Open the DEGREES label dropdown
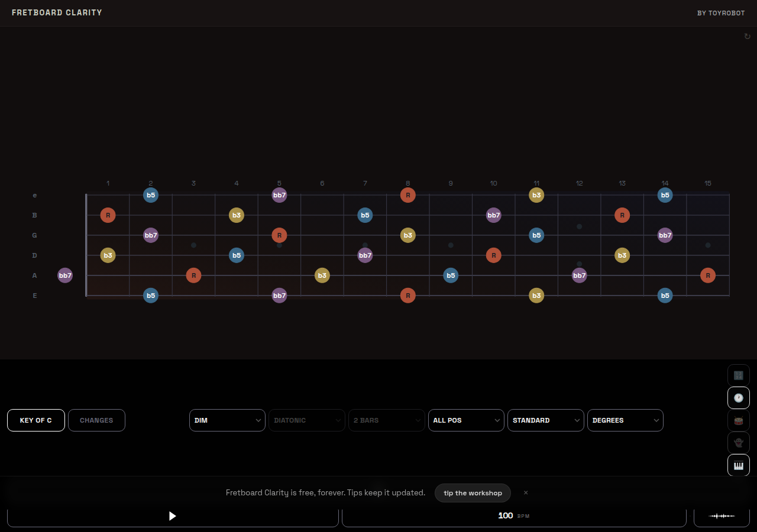757x532 pixels. coord(625,420)
